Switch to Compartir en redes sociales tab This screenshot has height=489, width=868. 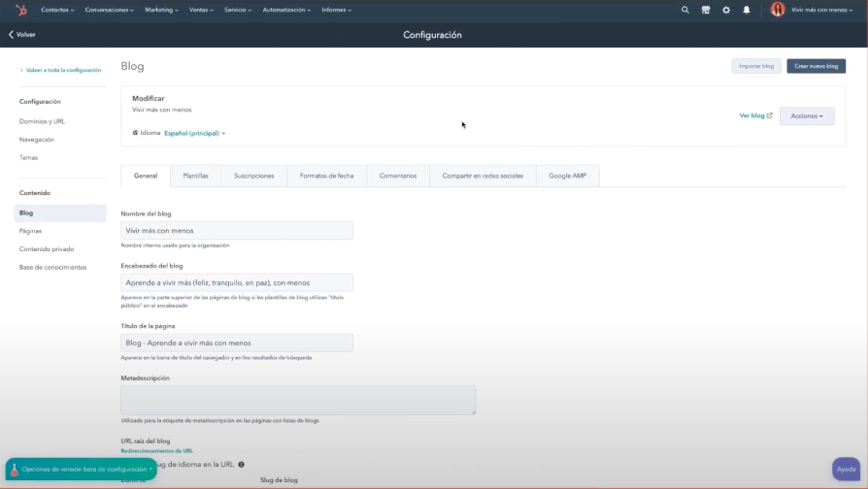[x=483, y=176]
